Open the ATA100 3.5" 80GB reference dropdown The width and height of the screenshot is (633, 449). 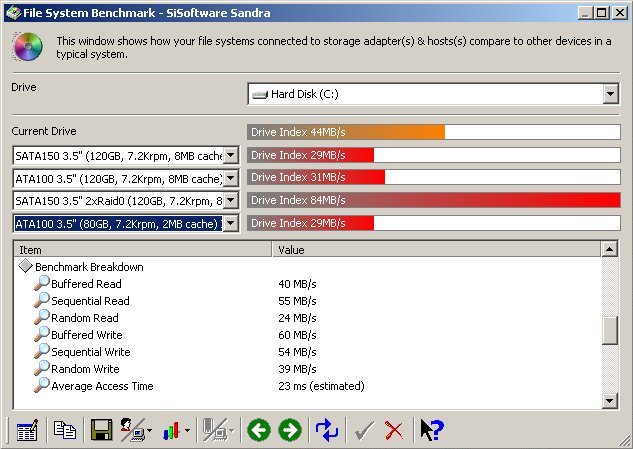(231, 223)
